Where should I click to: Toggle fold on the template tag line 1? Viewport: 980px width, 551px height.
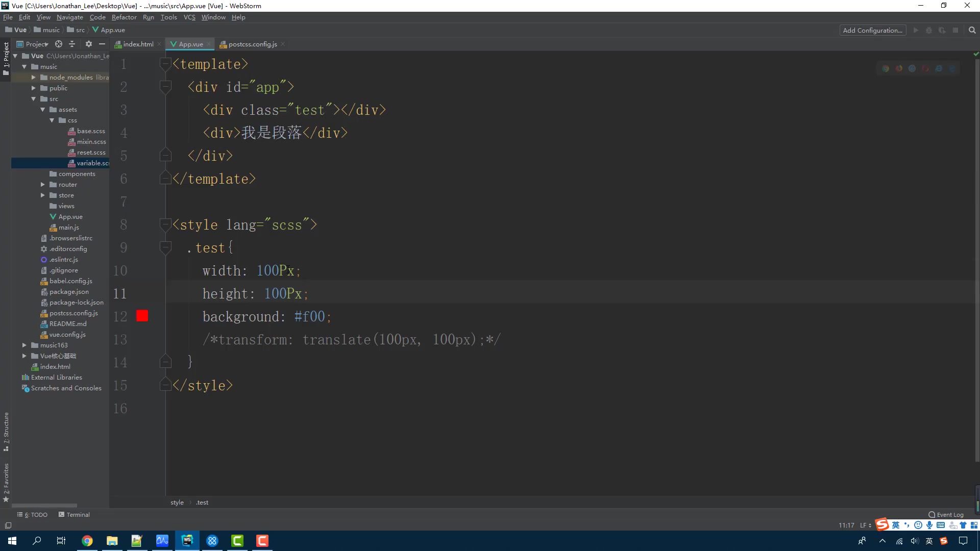[x=165, y=64]
